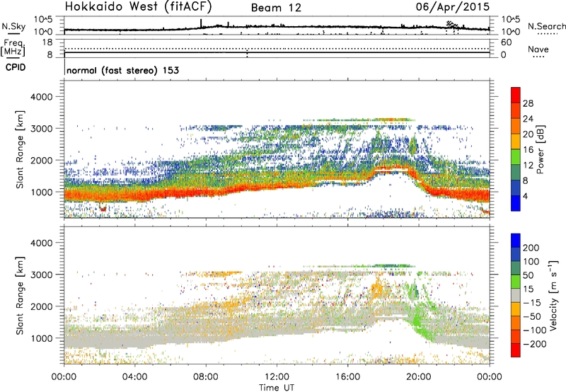The width and height of the screenshot is (566, 392).
Task: Click the gray segment of Velocity colorbar
Action: (x=516, y=295)
